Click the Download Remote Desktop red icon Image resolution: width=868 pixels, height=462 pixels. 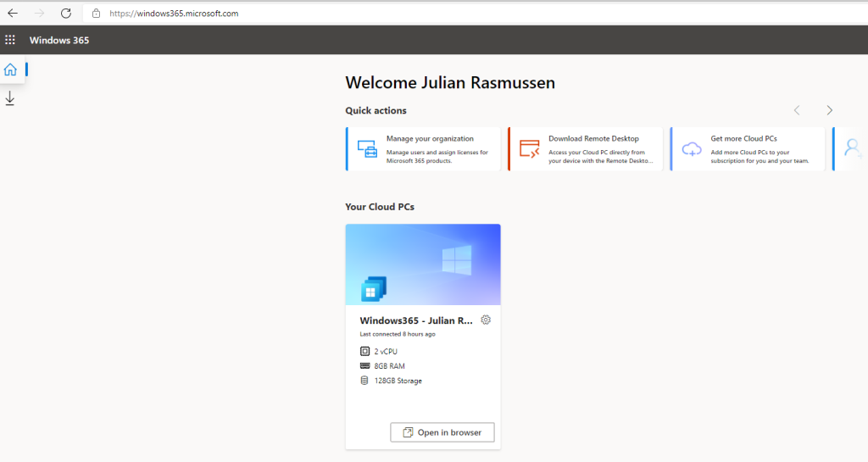(529, 149)
